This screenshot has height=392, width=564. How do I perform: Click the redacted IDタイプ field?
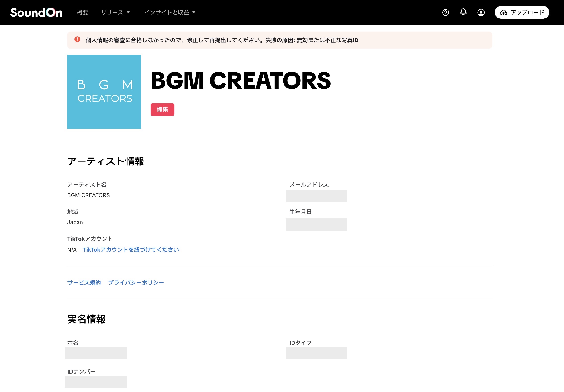pyautogui.click(x=316, y=353)
